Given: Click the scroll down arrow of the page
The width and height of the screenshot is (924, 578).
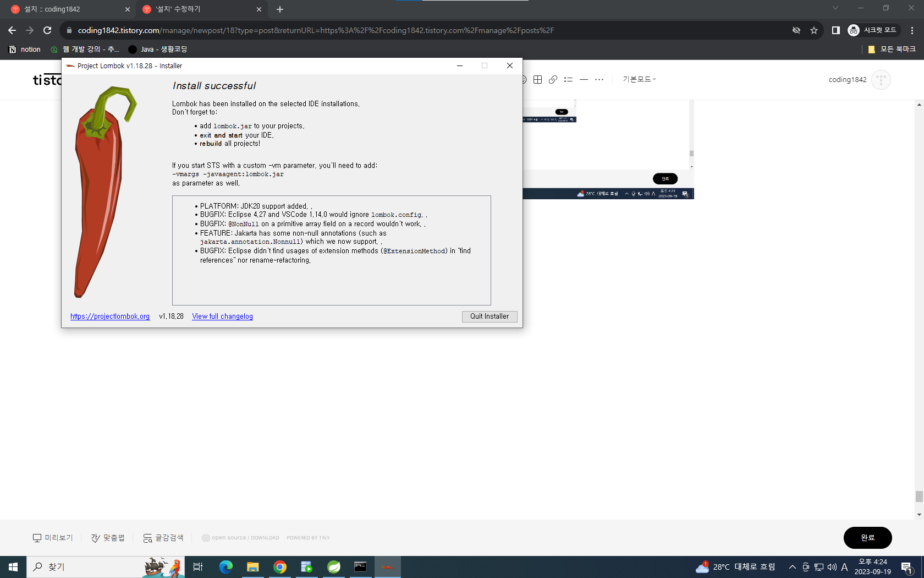Looking at the screenshot, I should [x=919, y=515].
